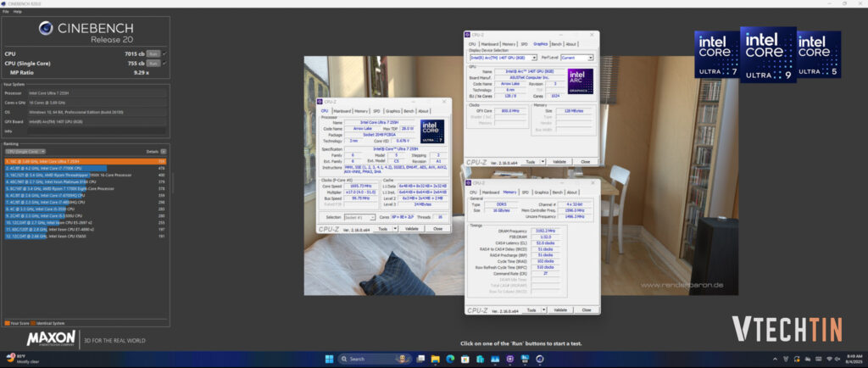Open the Help menu in Cinebench
Image resolution: width=868 pixels, height=368 pixels.
[x=18, y=11]
